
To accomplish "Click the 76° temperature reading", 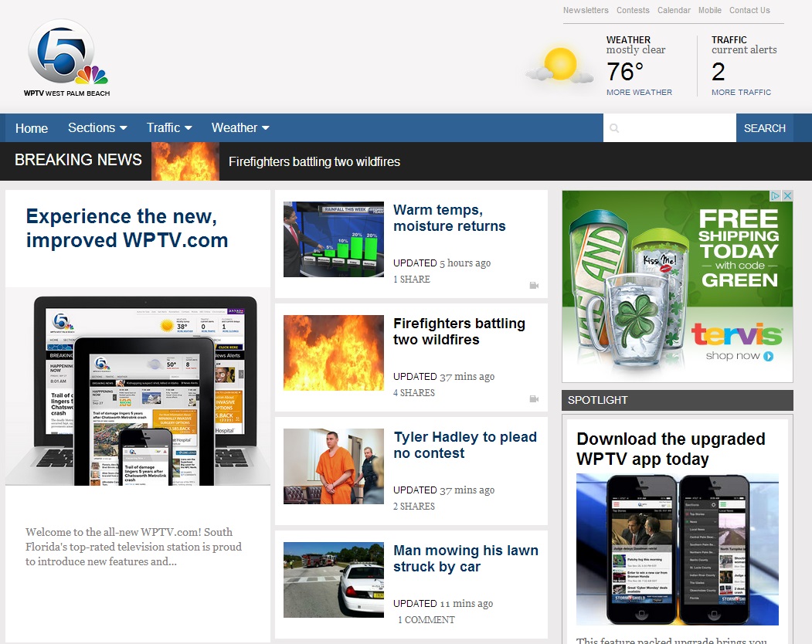I will (625, 72).
